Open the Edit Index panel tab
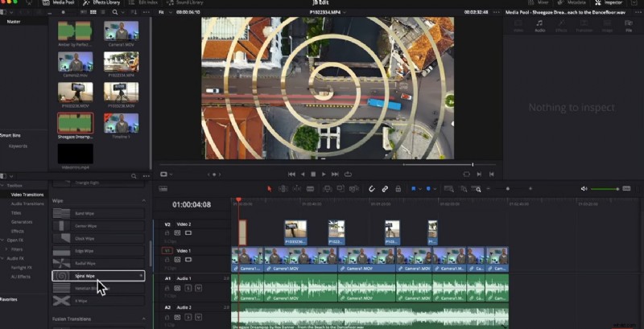This screenshot has height=329, width=644. click(142, 2)
